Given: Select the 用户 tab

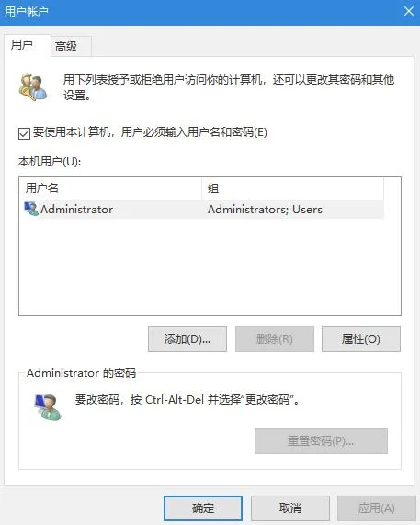Looking at the screenshot, I should (x=22, y=44).
